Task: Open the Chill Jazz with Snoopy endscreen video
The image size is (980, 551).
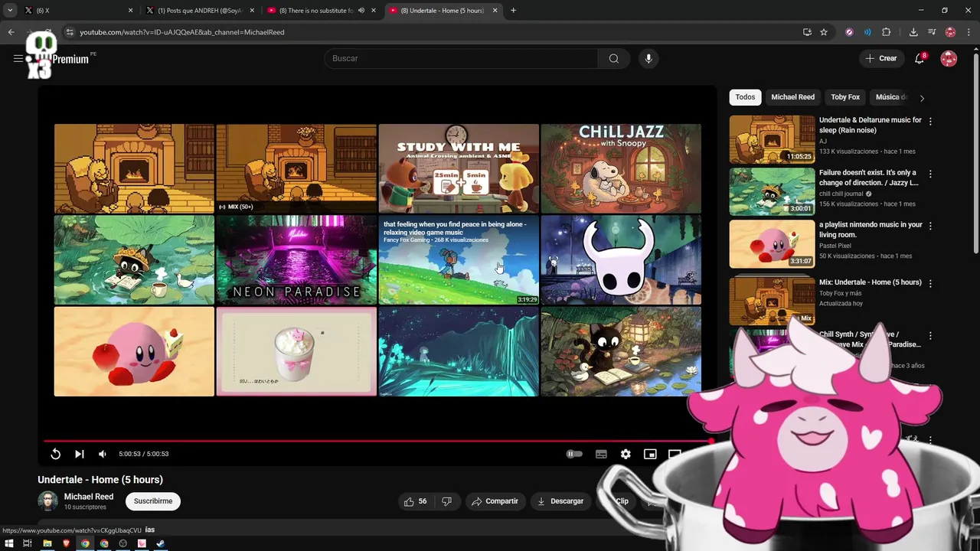Action: [x=621, y=168]
